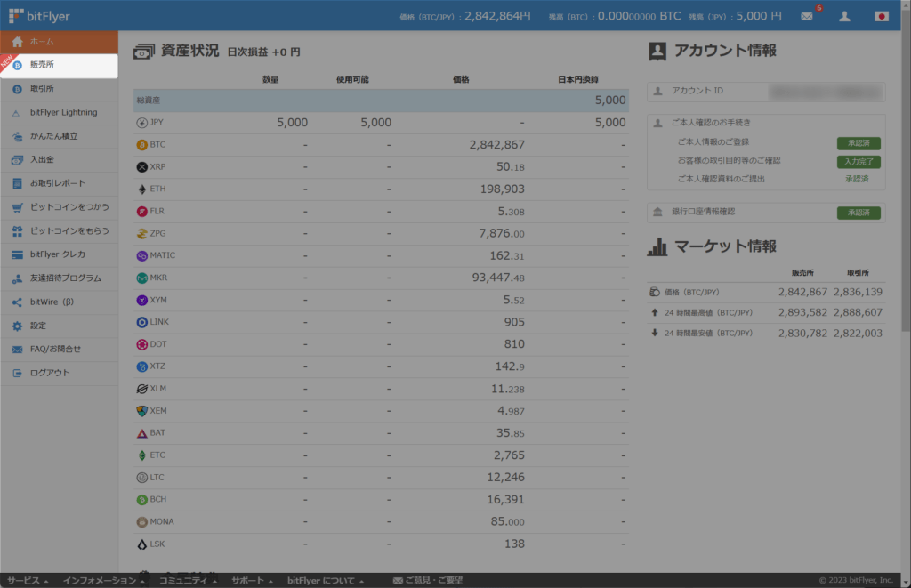Click 承認済 link beside ご本人確認資料のご提出
The image size is (911, 588).
(x=857, y=179)
